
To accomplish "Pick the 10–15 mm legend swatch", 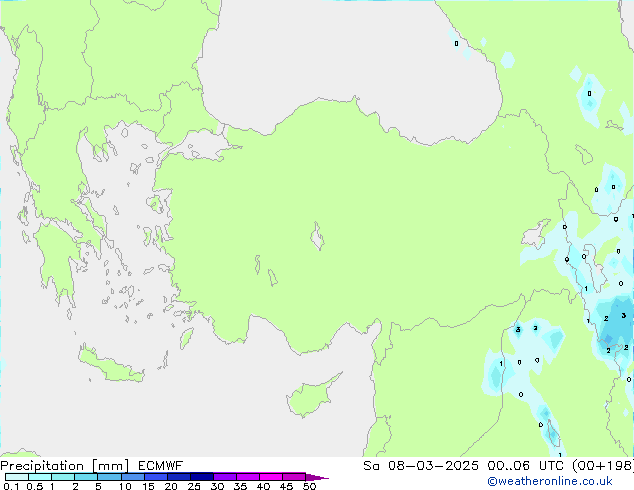I will pyautogui.click(x=132, y=477).
